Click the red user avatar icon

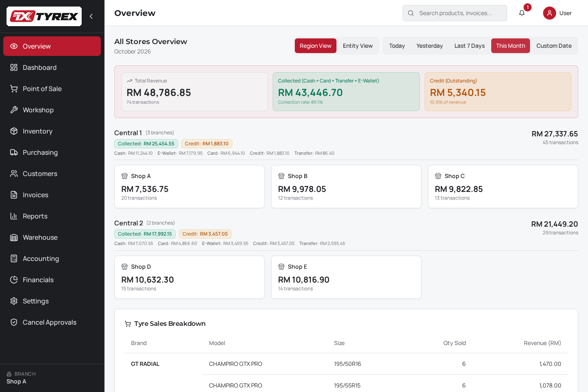pos(550,13)
